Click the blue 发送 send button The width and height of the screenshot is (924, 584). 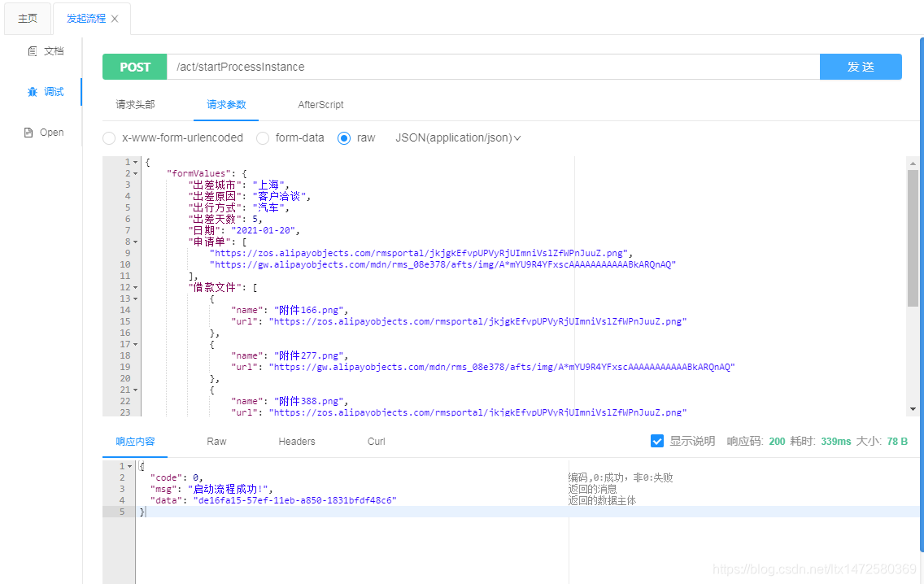pyautogui.click(x=861, y=66)
